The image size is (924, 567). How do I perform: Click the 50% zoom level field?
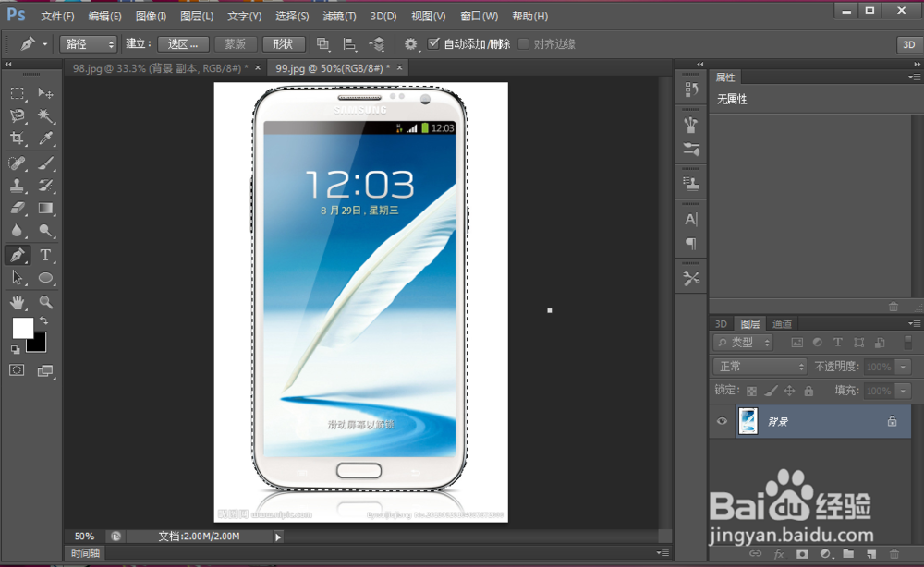click(84, 537)
